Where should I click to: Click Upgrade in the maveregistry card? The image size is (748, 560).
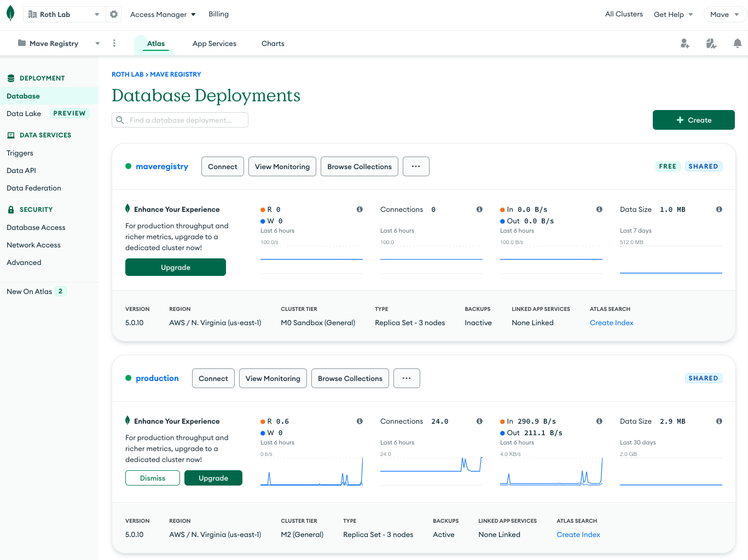coord(176,267)
